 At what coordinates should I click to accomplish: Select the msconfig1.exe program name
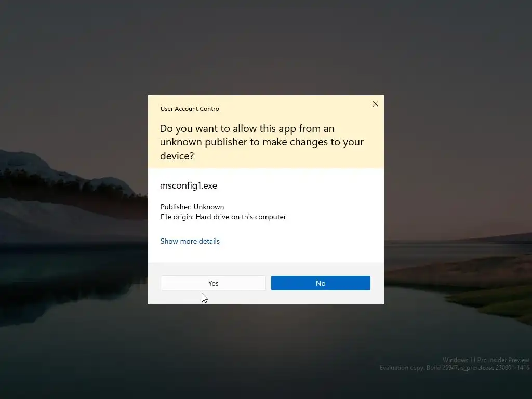(188, 185)
